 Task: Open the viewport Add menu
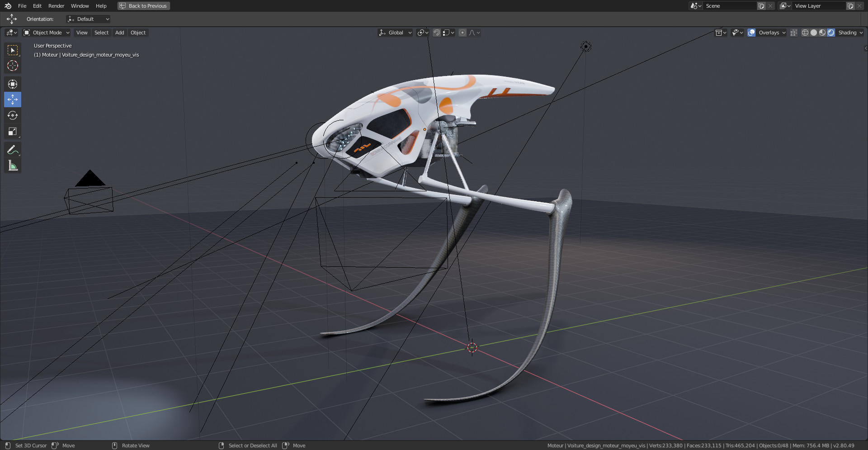[120, 33]
